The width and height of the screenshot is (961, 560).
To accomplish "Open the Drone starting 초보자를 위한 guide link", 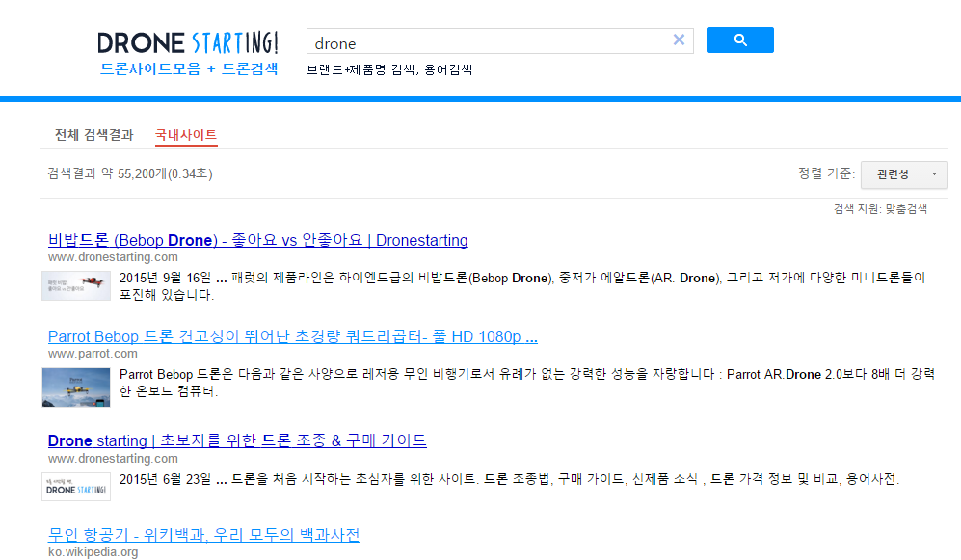I will [237, 440].
